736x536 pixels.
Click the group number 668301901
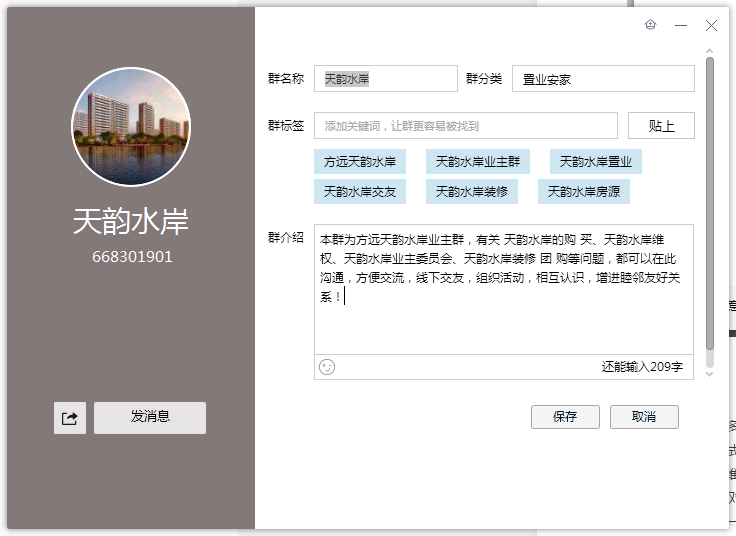[x=132, y=257]
